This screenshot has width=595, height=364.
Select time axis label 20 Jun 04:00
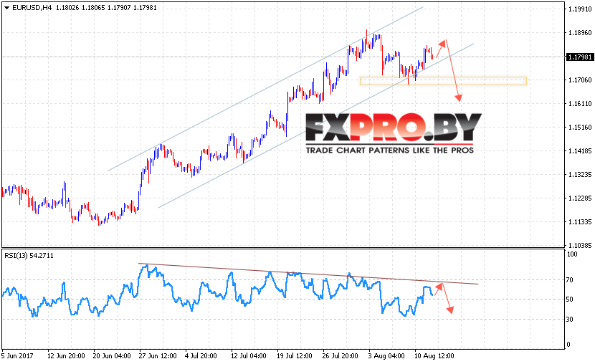point(112,355)
